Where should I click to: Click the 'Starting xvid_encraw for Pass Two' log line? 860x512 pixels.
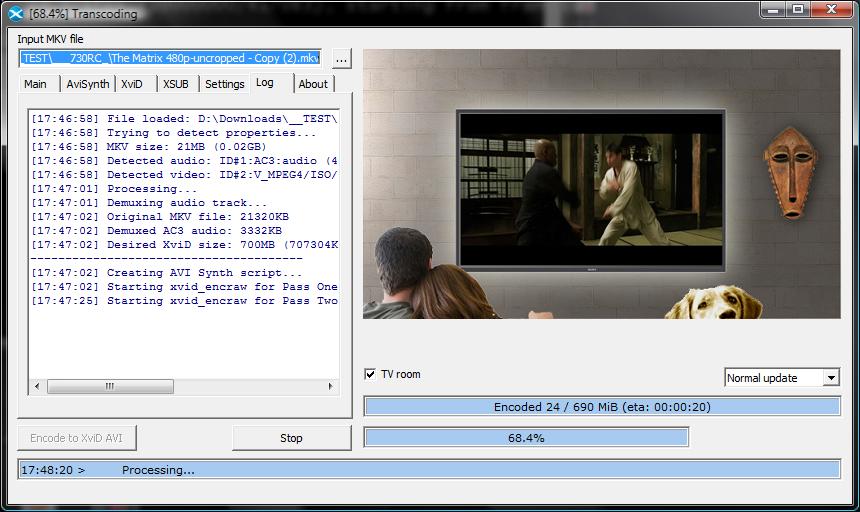tap(184, 301)
